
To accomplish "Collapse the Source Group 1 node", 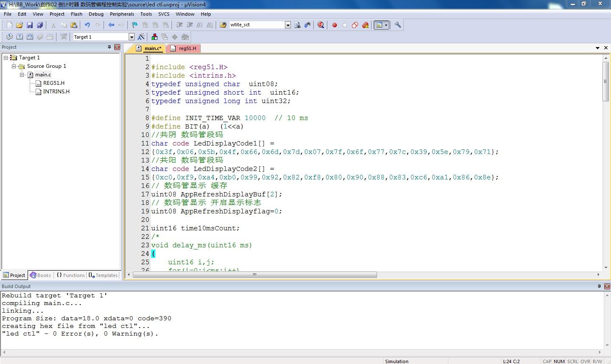I will 14,66.
